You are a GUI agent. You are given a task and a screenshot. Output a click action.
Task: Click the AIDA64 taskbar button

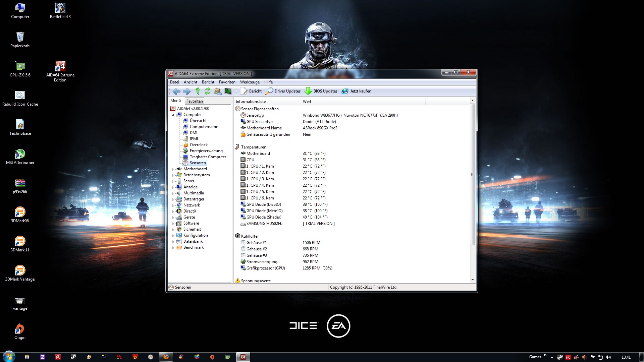243,357
